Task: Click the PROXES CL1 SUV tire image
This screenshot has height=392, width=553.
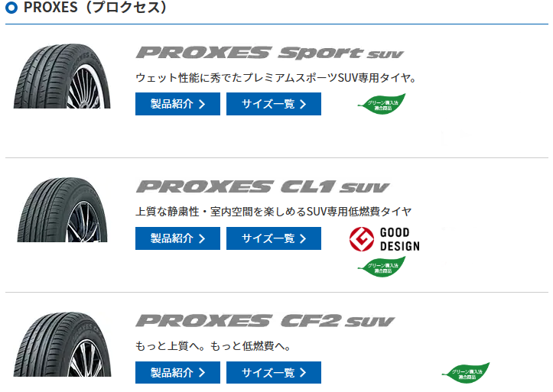Action: coord(61,209)
